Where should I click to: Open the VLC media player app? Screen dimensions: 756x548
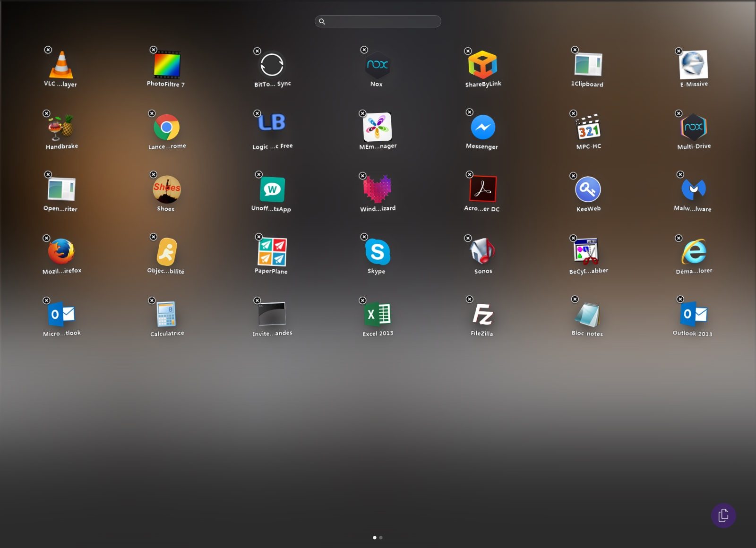(x=61, y=65)
